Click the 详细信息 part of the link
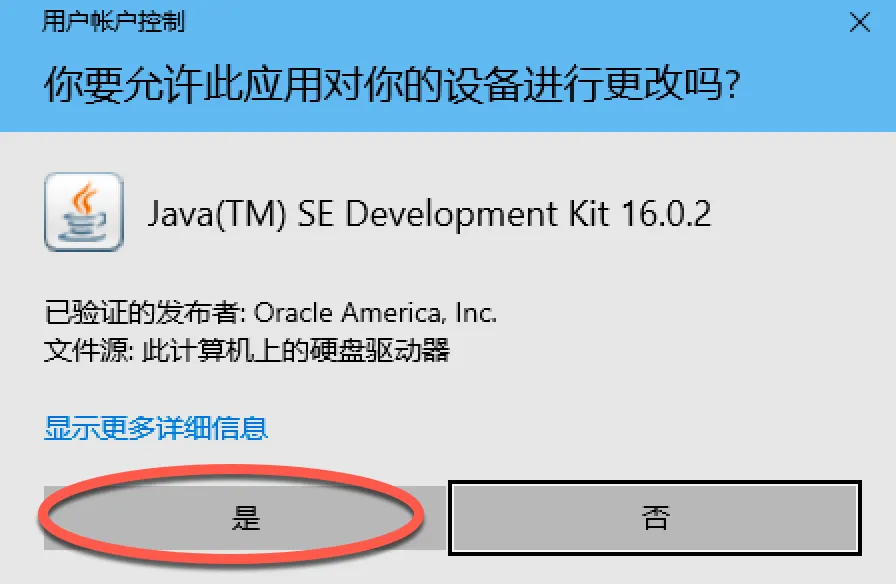Image resolution: width=896 pixels, height=584 pixels. click(x=212, y=428)
